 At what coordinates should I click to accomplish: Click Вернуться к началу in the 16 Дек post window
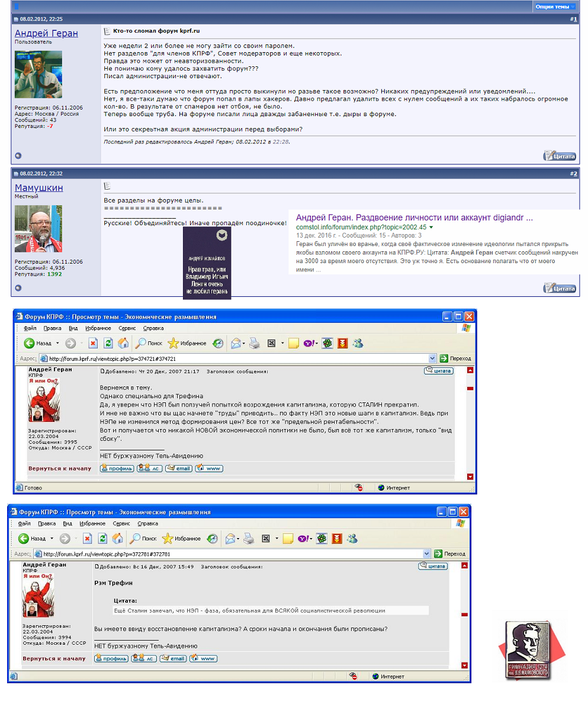tap(54, 658)
